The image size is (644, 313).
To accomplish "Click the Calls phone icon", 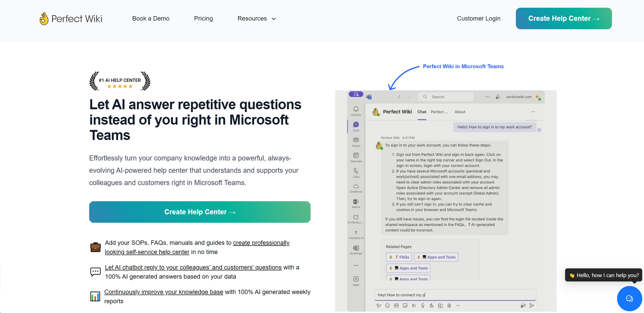I will point(356,171).
